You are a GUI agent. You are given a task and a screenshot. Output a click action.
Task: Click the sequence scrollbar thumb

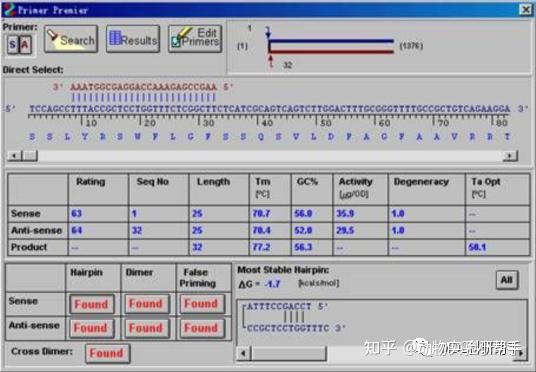click(30, 156)
